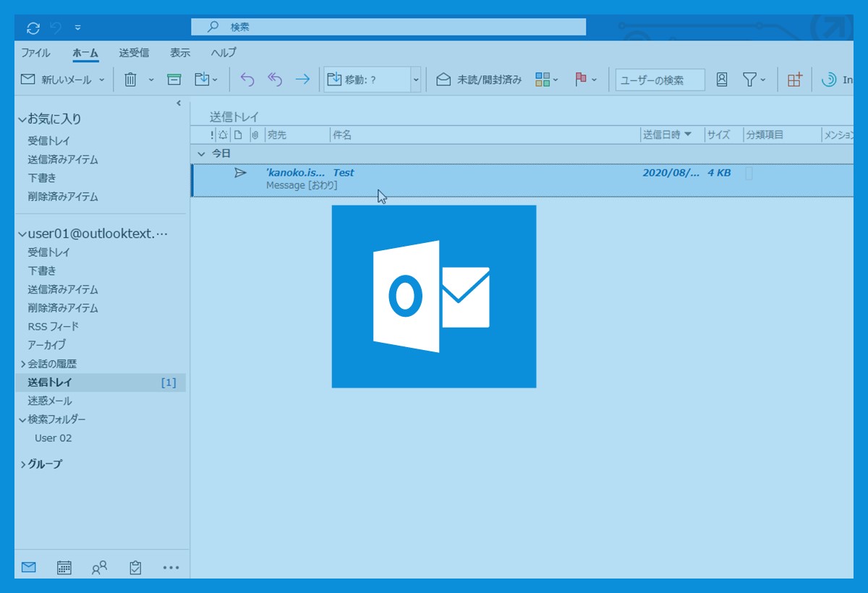Click the Delete trash can icon
The image size is (868, 593).
(x=130, y=80)
